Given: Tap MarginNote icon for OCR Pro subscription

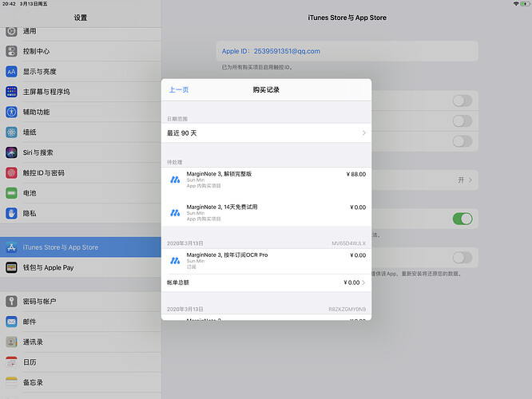Looking at the screenshot, I should pos(175,261).
